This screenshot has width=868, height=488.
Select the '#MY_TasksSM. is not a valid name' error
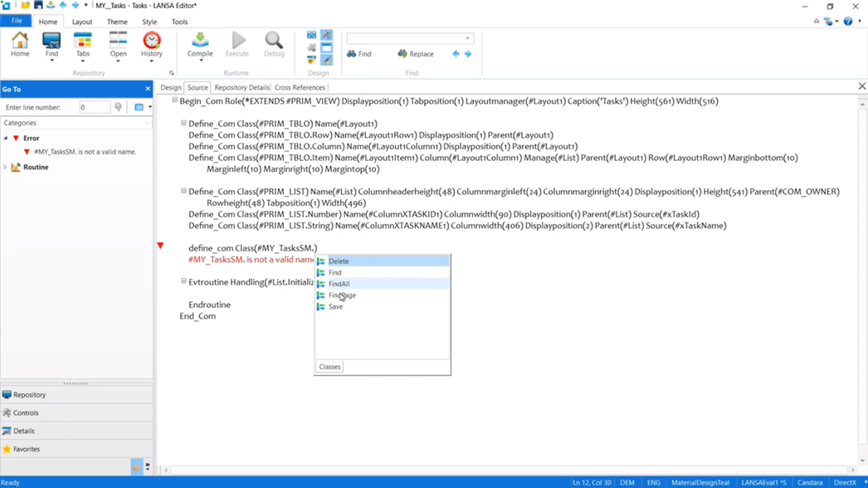85,152
